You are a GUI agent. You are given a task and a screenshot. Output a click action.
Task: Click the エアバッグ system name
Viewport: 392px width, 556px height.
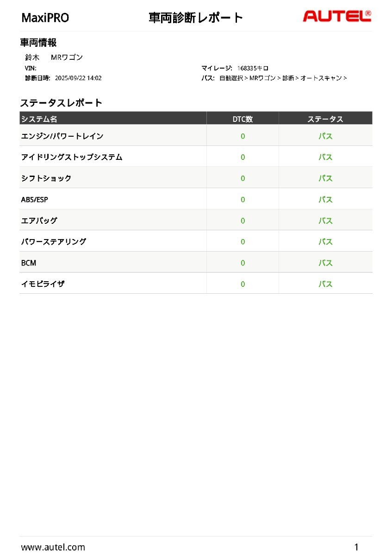pos(39,221)
